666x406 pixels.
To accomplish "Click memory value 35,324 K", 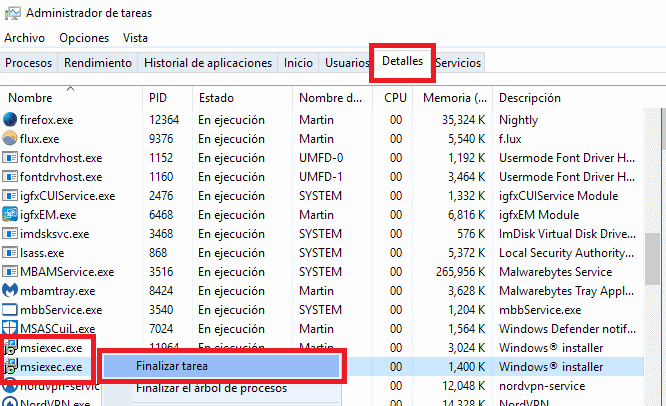I will tap(463, 120).
